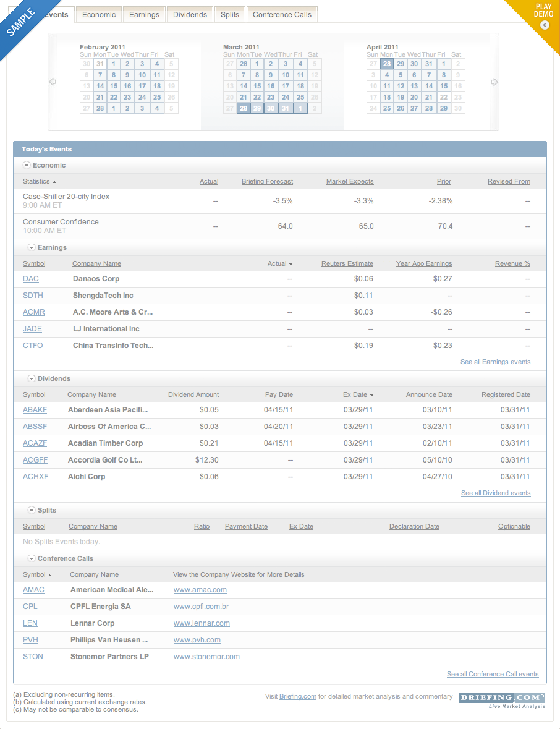Image resolution: width=560 pixels, height=729 pixels.
Task: Open the Earnings tab
Action: [x=144, y=15]
